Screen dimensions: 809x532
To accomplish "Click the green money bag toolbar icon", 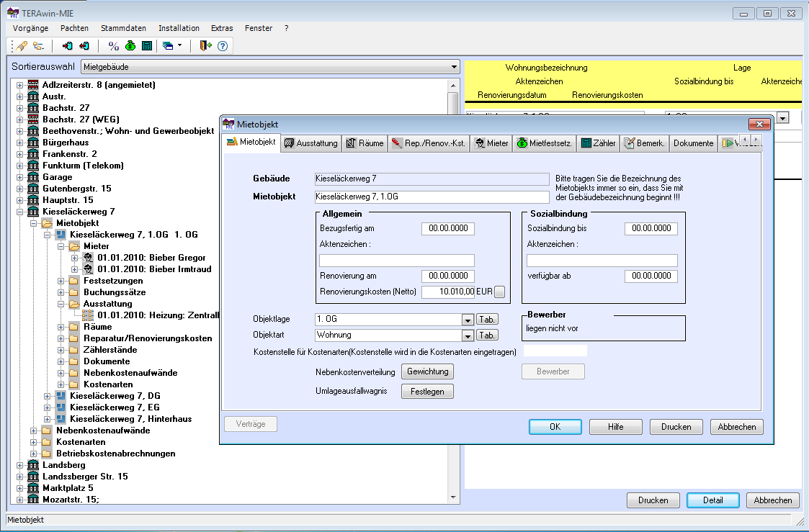I will tap(130, 46).
